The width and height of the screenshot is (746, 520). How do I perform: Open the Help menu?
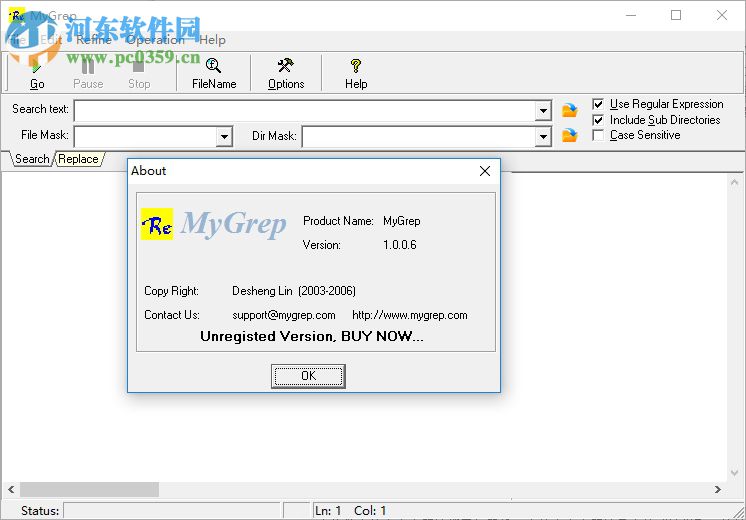[x=212, y=40]
